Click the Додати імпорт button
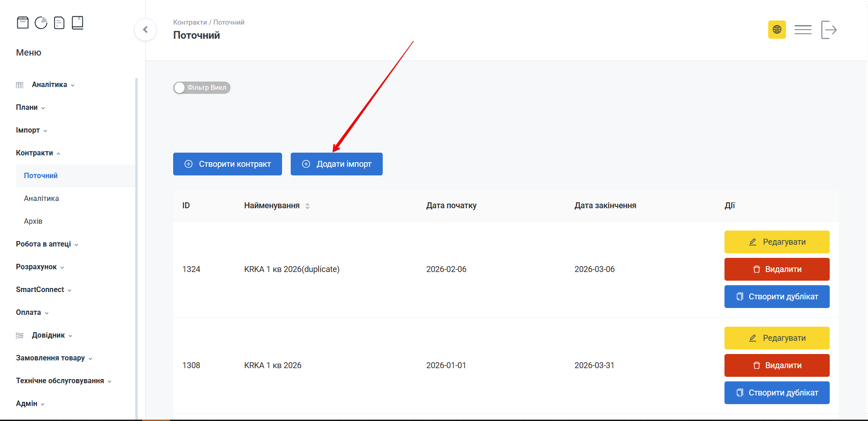This screenshot has height=421, width=868. [336, 164]
